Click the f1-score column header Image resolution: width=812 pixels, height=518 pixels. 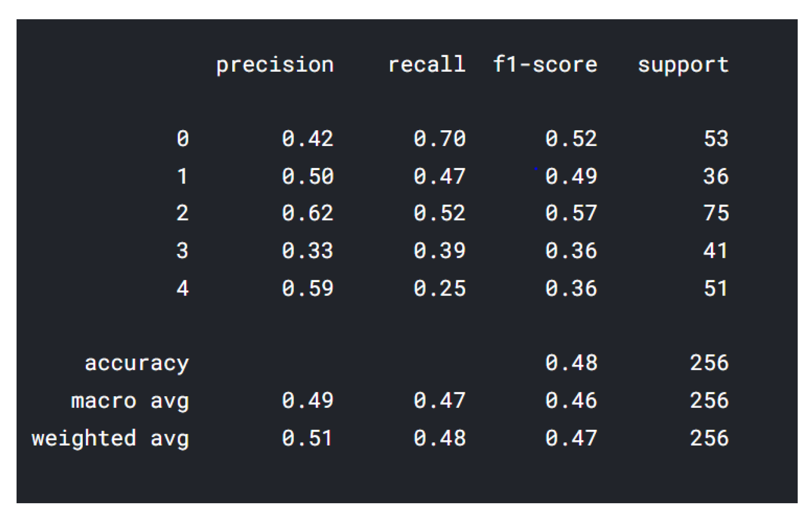[x=545, y=64]
